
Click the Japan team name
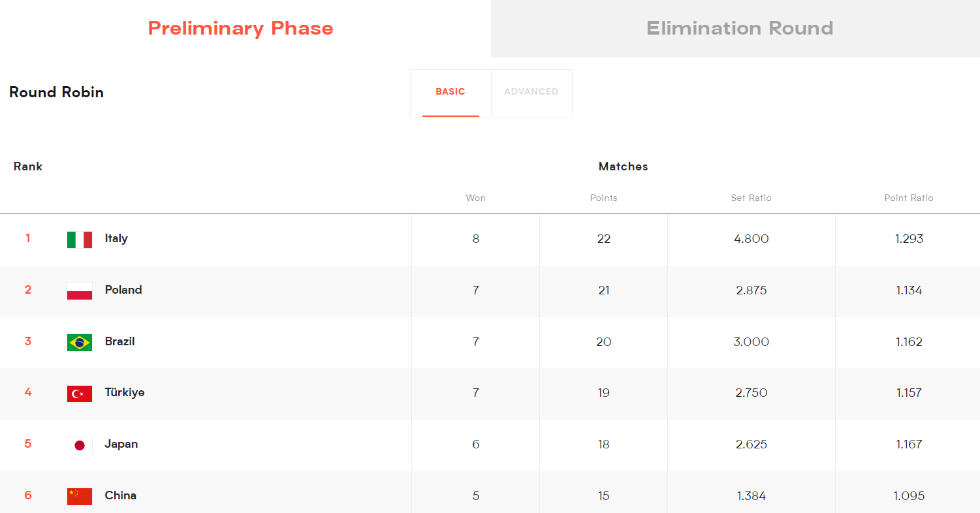coord(121,444)
